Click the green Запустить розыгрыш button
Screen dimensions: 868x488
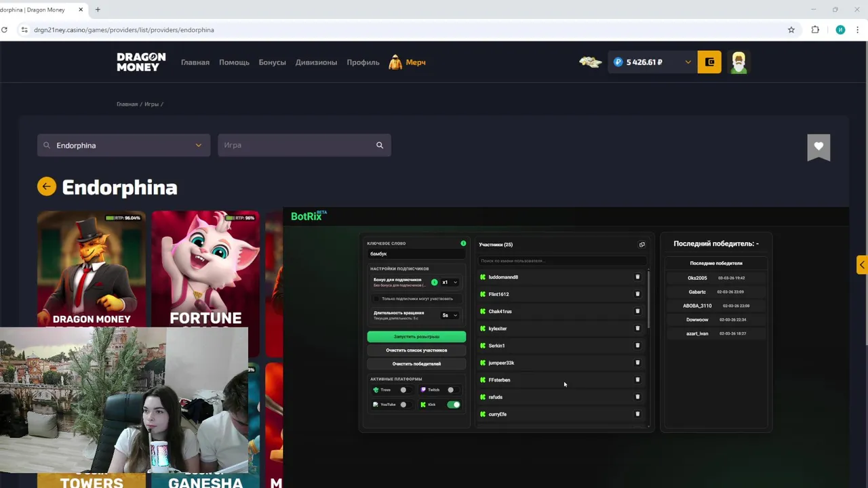click(416, 337)
